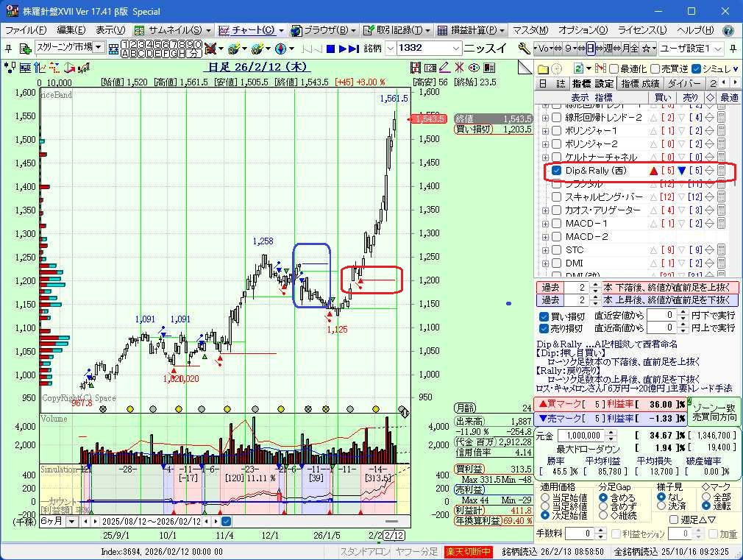The width and height of the screenshot is (743, 560).
Task: Click the wrench settings icon beside ニッスイ
Action: [x=525, y=49]
